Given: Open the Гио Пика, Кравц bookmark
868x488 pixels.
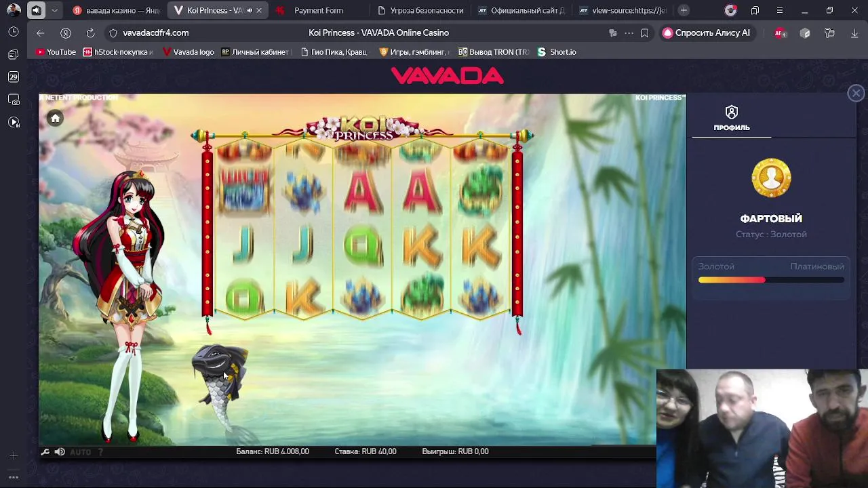Looking at the screenshot, I should point(334,52).
